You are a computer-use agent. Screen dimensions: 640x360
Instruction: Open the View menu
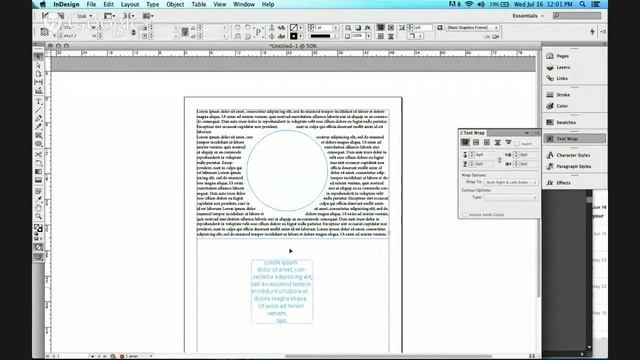(x=220, y=4)
